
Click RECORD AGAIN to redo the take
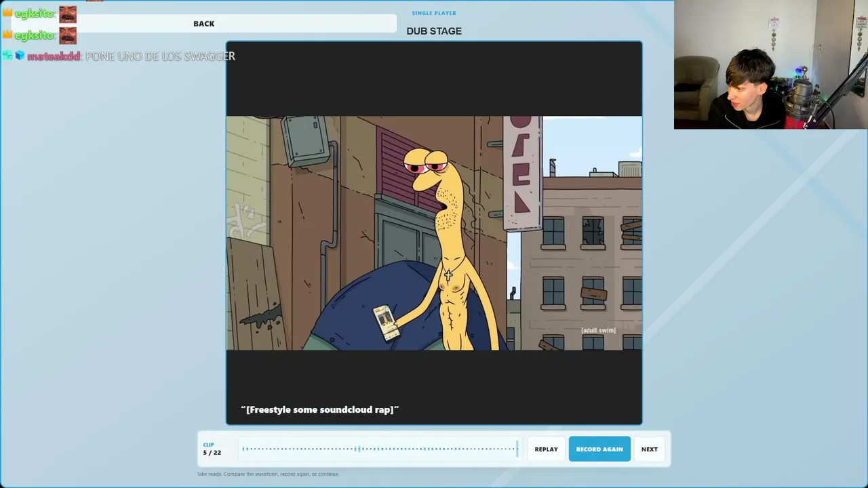pos(599,449)
